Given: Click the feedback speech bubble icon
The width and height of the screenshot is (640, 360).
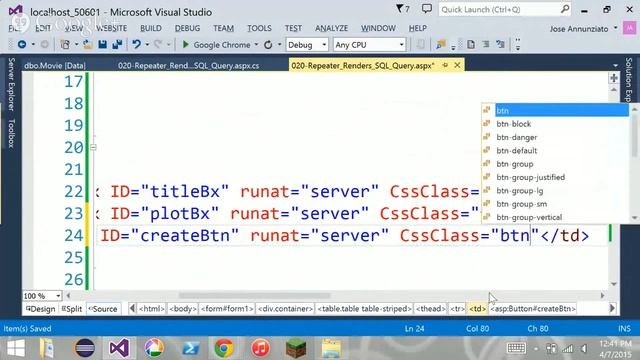Looking at the screenshot, I should (427, 9).
